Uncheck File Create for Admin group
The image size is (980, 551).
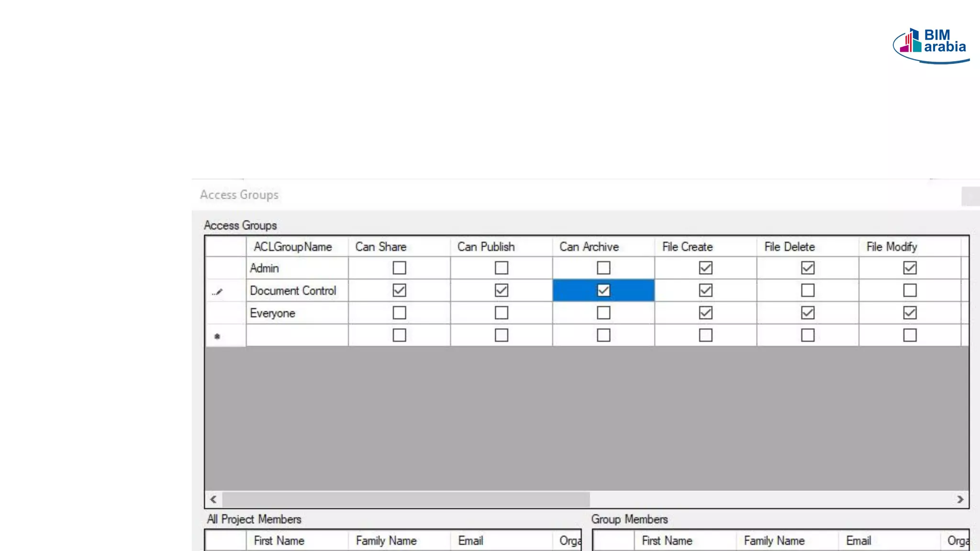point(705,268)
